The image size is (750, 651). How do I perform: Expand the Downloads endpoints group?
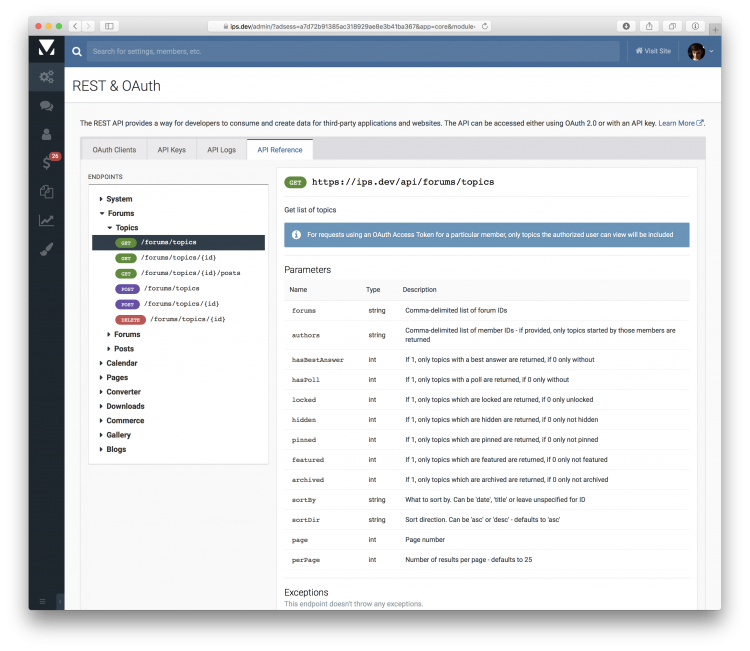click(121, 406)
